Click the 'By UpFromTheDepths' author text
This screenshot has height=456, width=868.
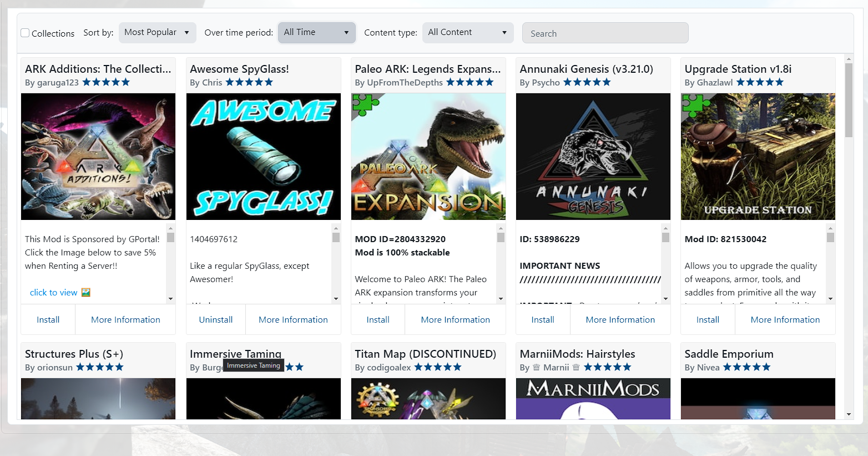[x=398, y=83]
